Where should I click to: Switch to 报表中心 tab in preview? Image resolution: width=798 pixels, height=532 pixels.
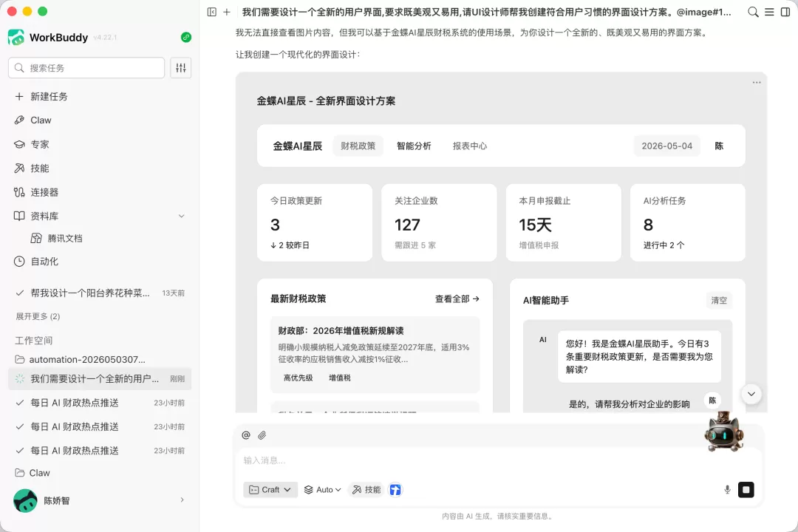pos(470,146)
